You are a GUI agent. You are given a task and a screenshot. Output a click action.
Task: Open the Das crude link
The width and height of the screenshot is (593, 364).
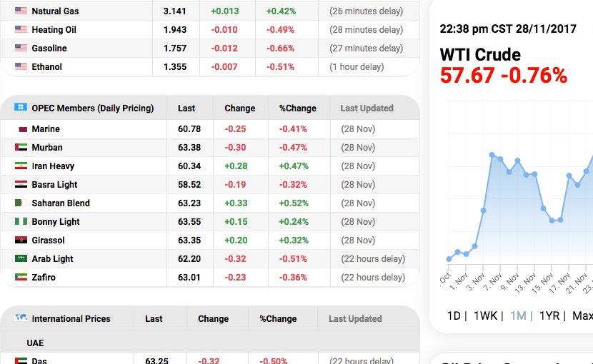tap(39, 360)
